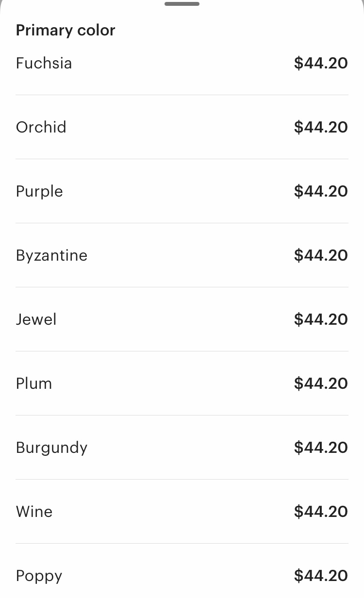This screenshot has height=598, width=364.
Task: Choose the Jewel color option
Action: click(182, 319)
